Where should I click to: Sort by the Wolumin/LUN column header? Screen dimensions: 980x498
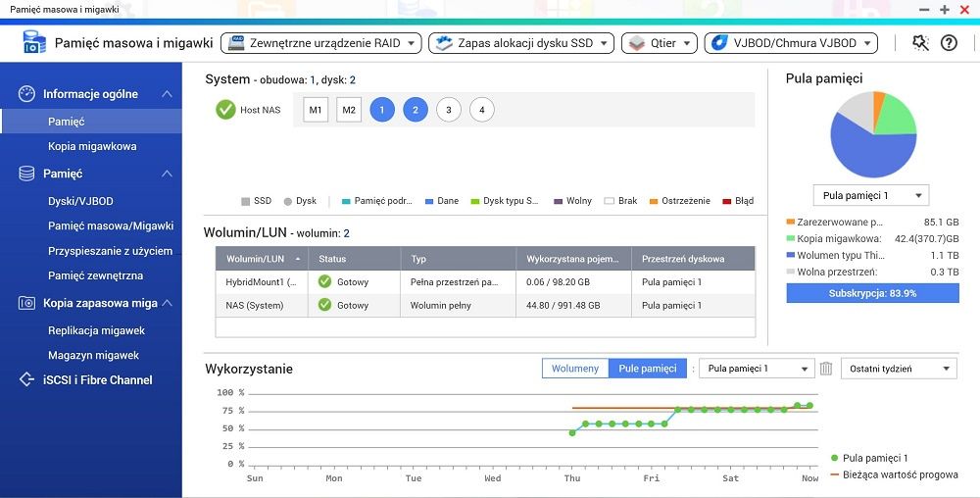click(262, 259)
